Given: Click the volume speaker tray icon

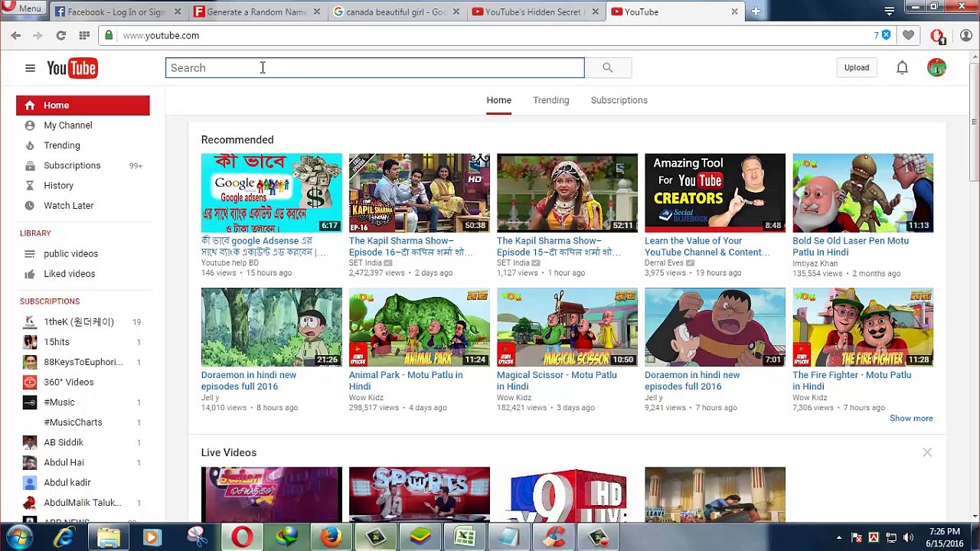Looking at the screenshot, I should 909,537.
